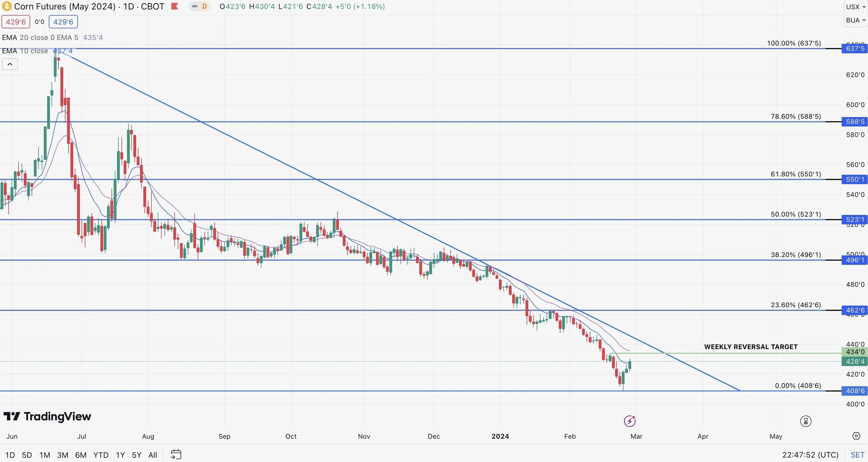Open the timezone 22:47:52 (UTC) menu
The image size is (868, 462).
810,455
